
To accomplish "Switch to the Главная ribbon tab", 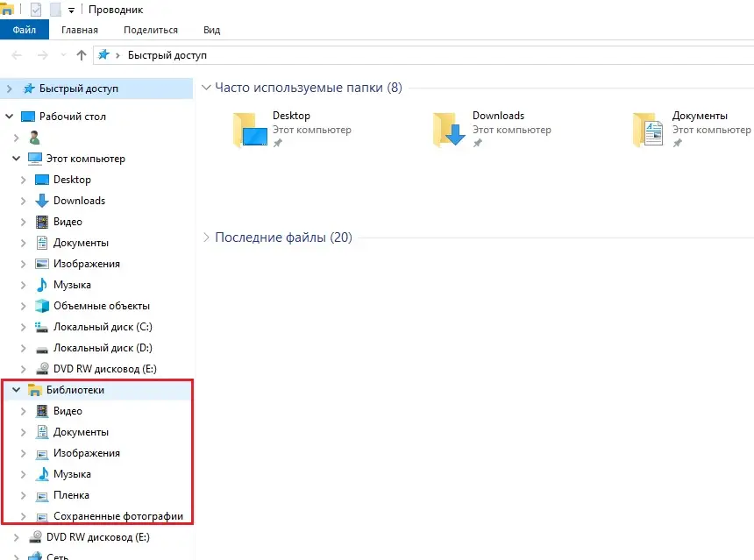I will pyautogui.click(x=79, y=30).
